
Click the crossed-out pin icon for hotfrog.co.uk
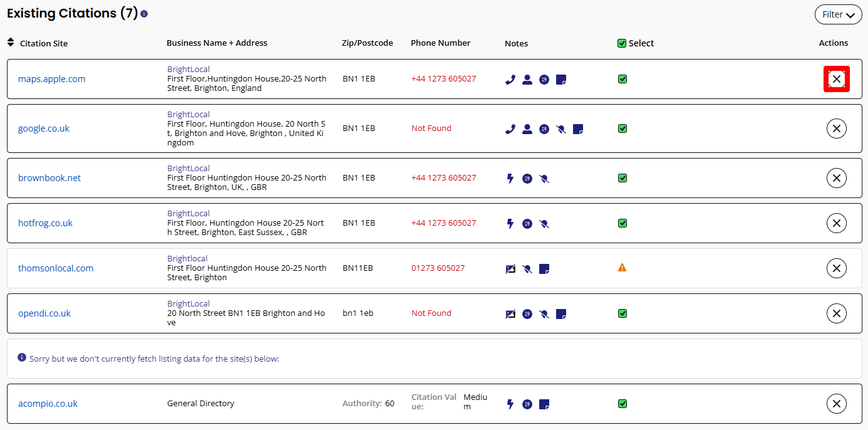click(x=544, y=224)
